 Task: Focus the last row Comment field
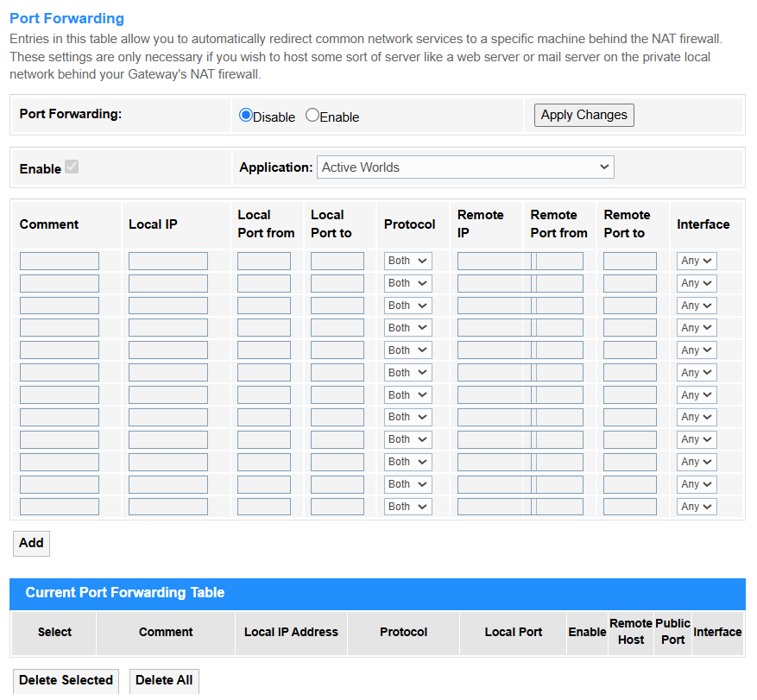click(x=60, y=507)
